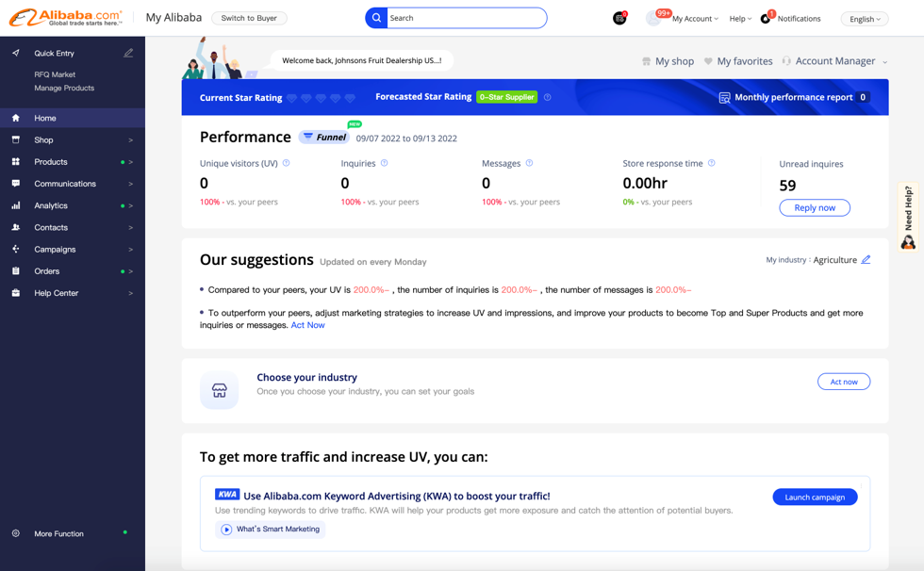924x571 pixels.
Task: Open Analytics in the sidebar
Action: (x=51, y=205)
